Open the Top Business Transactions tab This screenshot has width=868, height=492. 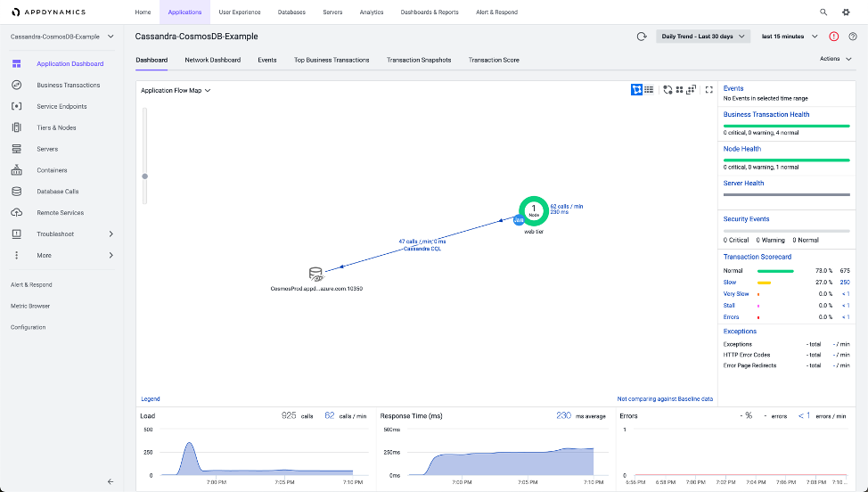[x=332, y=60]
